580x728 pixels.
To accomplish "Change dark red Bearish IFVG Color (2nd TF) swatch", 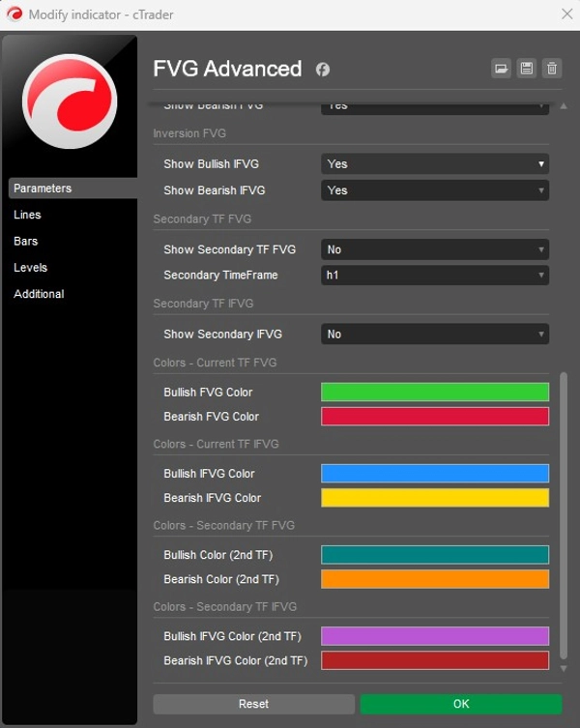I will pyautogui.click(x=435, y=660).
